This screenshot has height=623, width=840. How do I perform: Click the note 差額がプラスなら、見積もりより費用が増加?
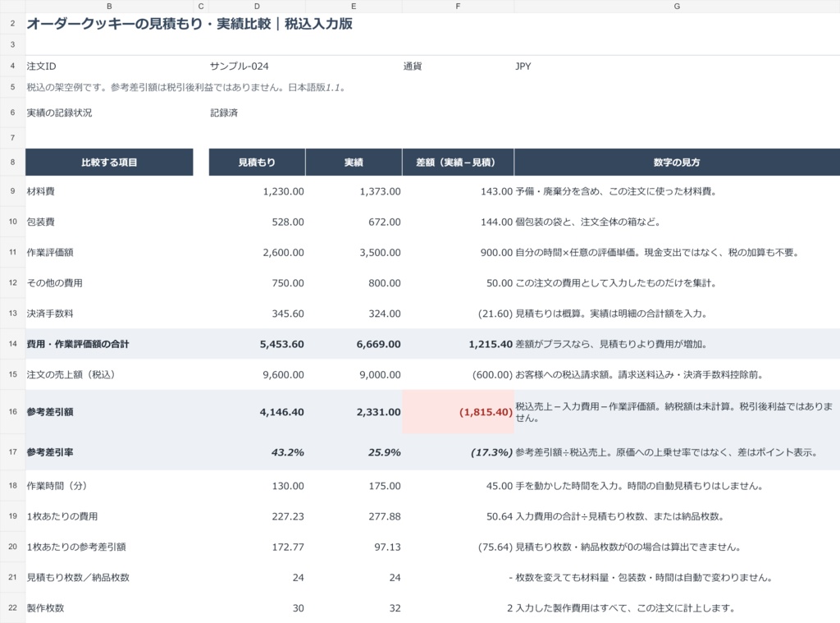point(610,344)
